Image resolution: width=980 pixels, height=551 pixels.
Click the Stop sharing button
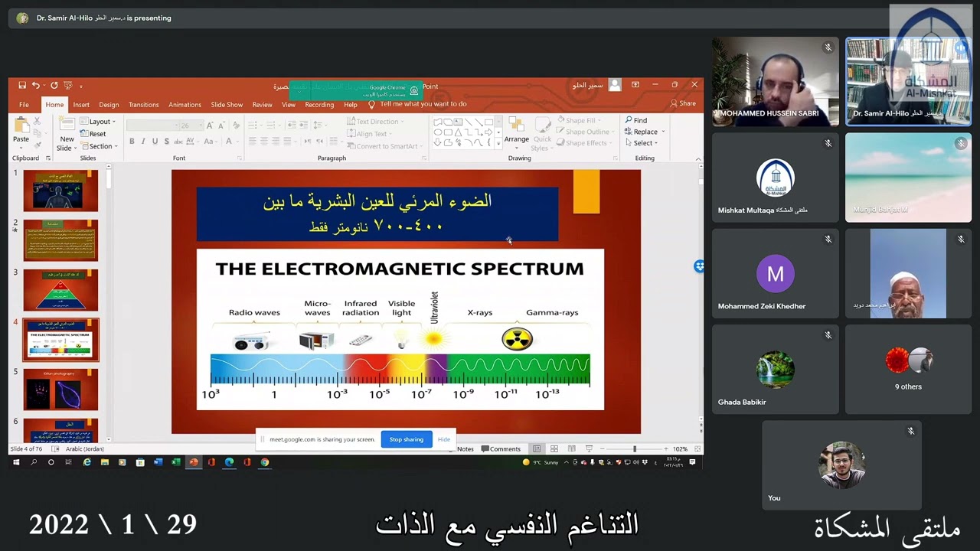coord(406,439)
